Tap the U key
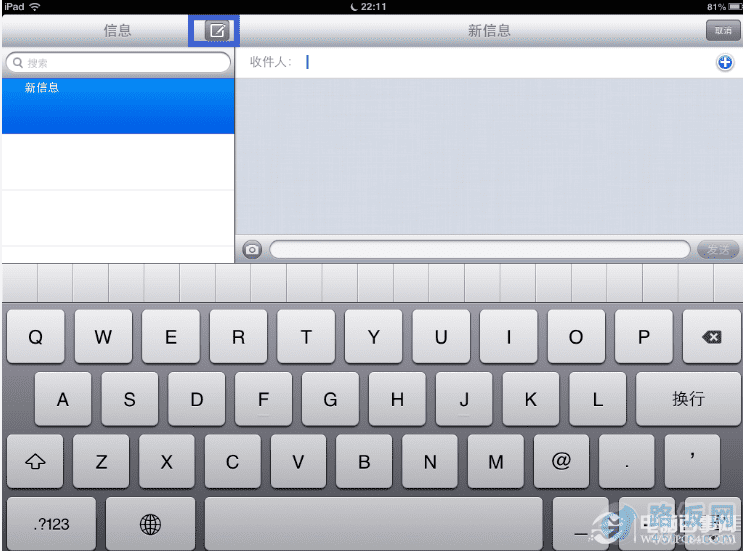Image resolution: width=743 pixels, height=551 pixels. pyautogui.click(x=441, y=337)
